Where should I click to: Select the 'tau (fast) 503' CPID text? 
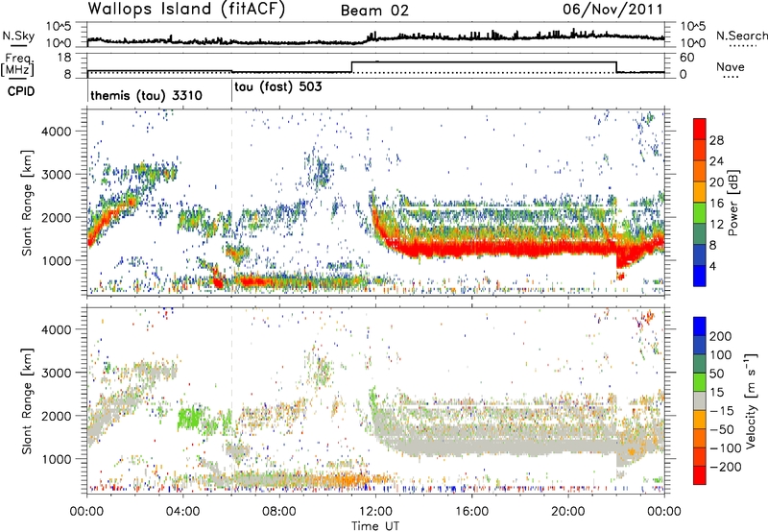[278, 87]
